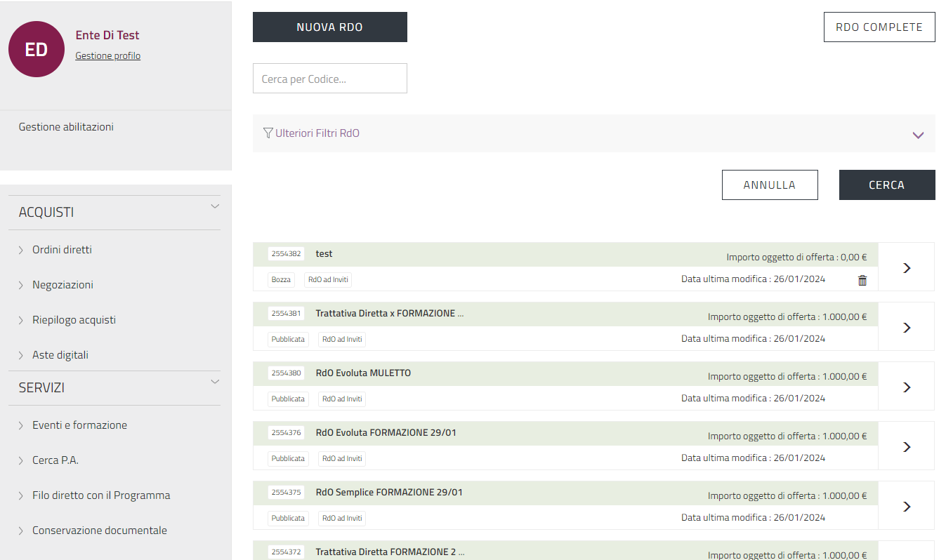Click the funnel filter icon
Image resolution: width=946 pixels, height=560 pixels.
(x=268, y=133)
